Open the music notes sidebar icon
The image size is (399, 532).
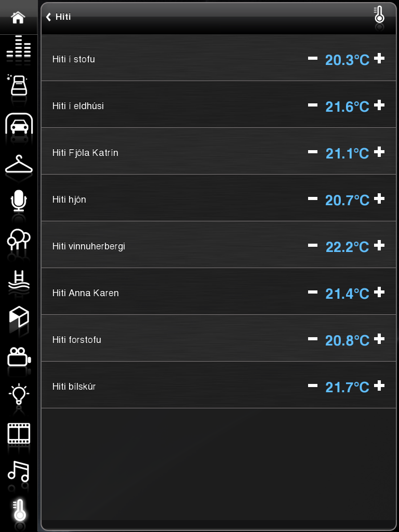coord(19,472)
